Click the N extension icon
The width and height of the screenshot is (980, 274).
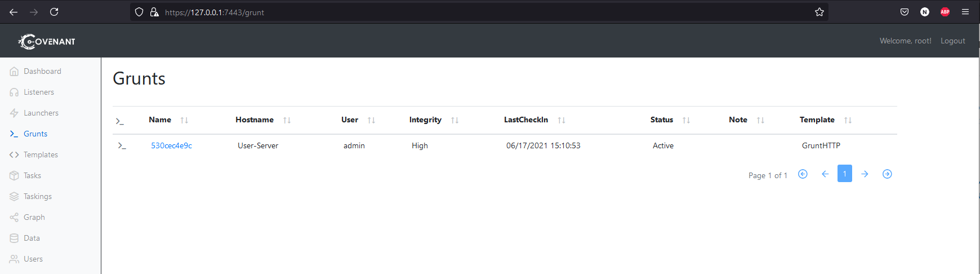click(x=925, y=12)
